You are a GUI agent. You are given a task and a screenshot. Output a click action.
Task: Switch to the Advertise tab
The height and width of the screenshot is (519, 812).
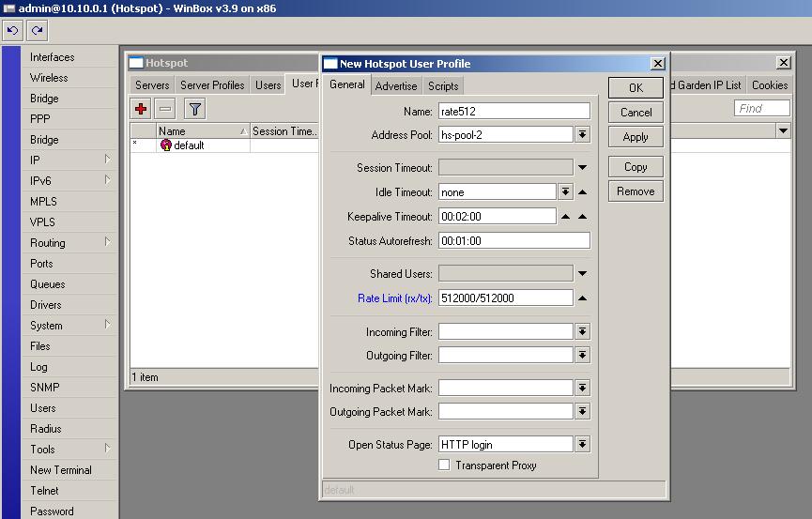(x=396, y=86)
